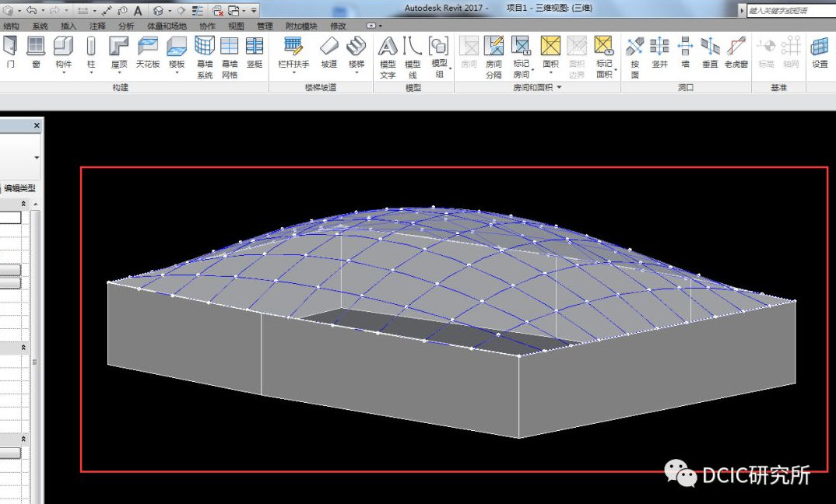The height and width of the screenshot is (504, 836).
Task: Click the arrow button left of the search box
Action: [x=742, y=11]
